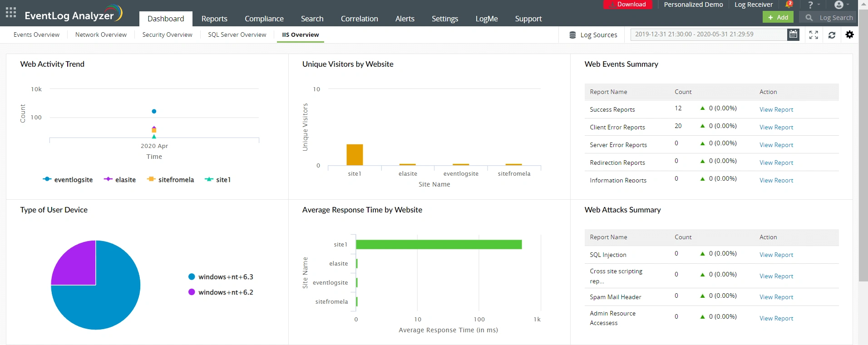Viewport: 868px width, 345px height.
Task: Click the site1 bar in Unique Visitors
Action: [x=355, y=155]
